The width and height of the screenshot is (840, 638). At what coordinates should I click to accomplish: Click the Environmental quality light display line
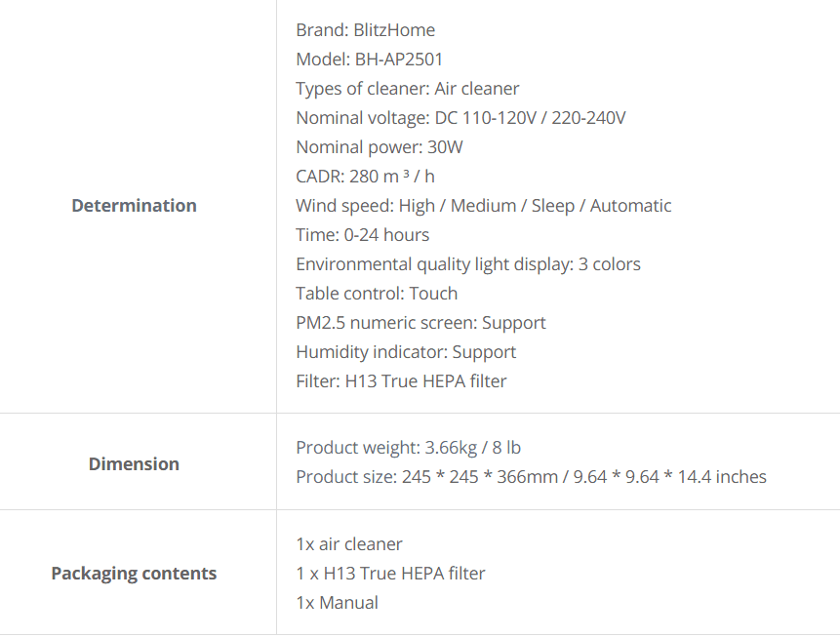point(468,264)
